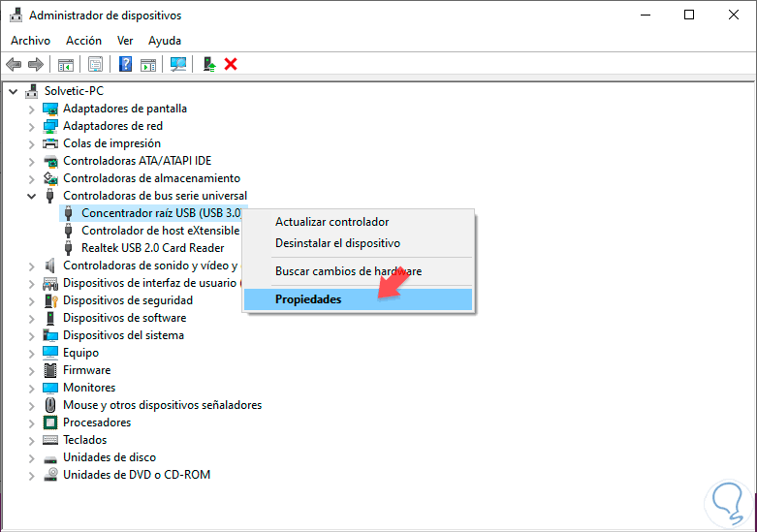
Task: Click the Dispositivos de seguridad key icon
Action: 50,300
